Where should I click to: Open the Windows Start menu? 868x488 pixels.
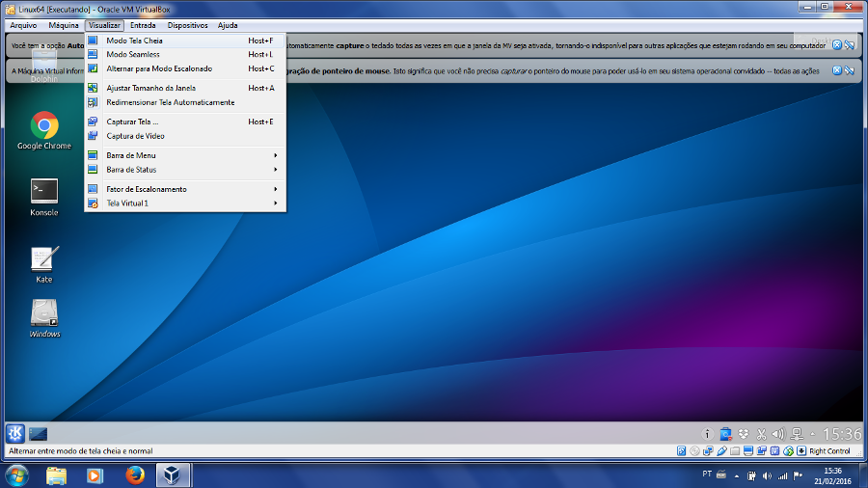click(x=17, y=475)
